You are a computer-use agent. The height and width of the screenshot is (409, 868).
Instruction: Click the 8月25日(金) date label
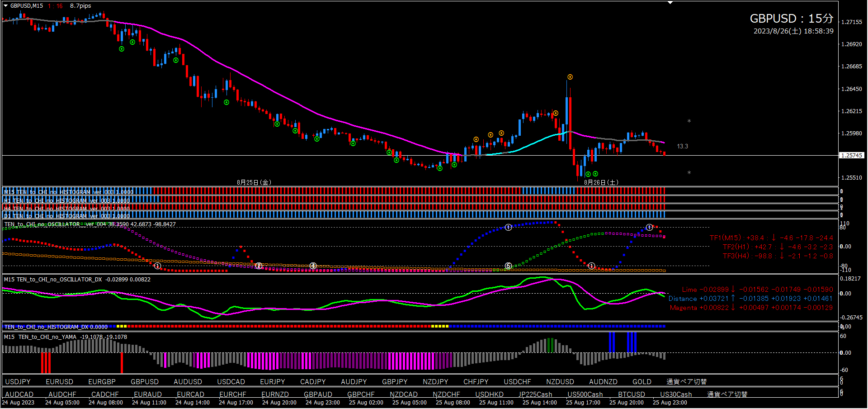click(x=254, y=182)
